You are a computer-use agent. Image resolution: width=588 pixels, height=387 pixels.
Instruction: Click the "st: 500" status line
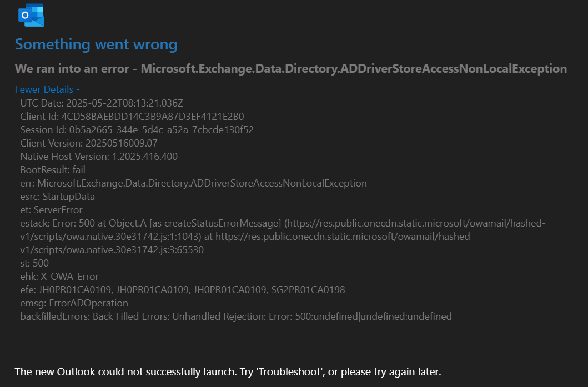34,263
